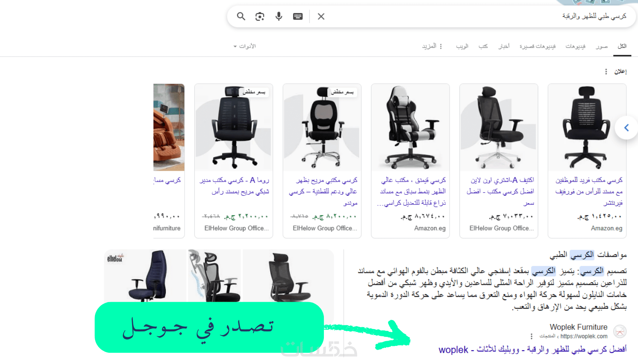Start voice search with microphone icon
638x364 pixels.
click(278, 16)
